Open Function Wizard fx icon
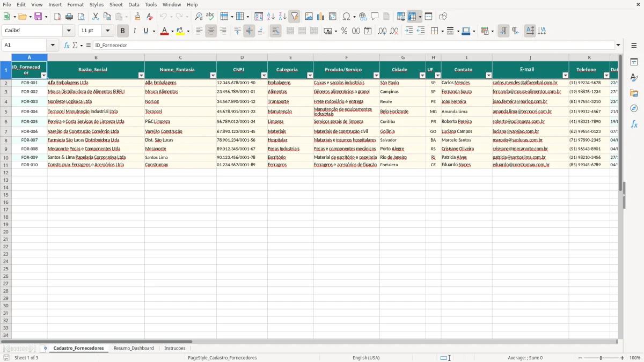Viewport: 644px width, 362px height. click(67, 45)
